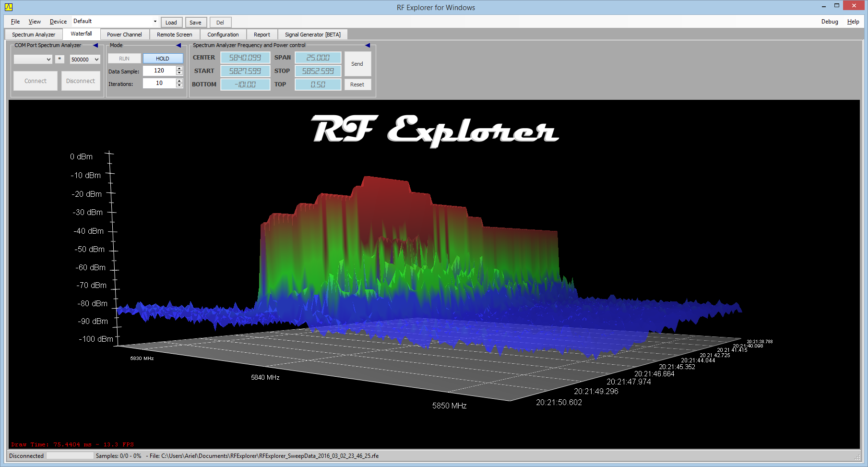Open the File menu
Viewport: 868px width, 467px height.
pos(15,22)
